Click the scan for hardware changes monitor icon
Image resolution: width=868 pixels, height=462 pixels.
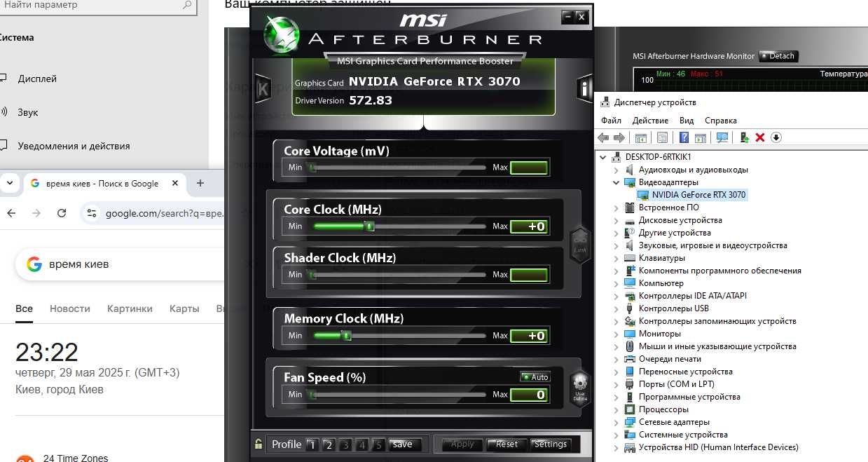pos(722,137)
